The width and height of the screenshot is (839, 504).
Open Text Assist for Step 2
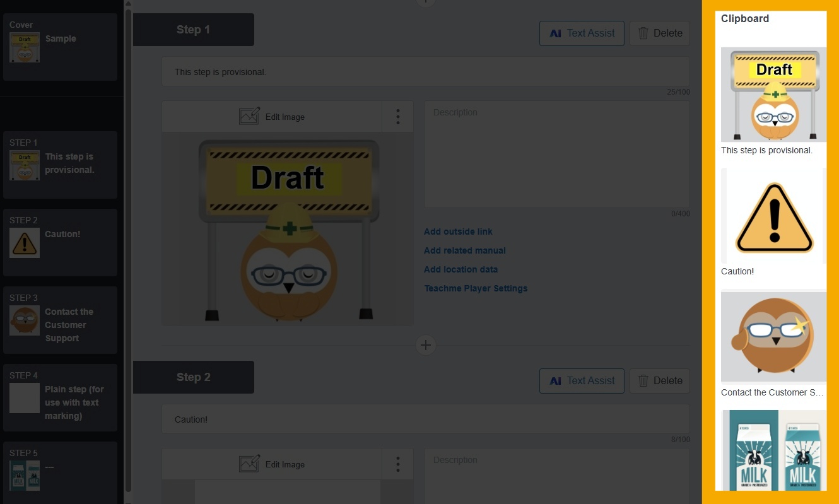[581, 380]
